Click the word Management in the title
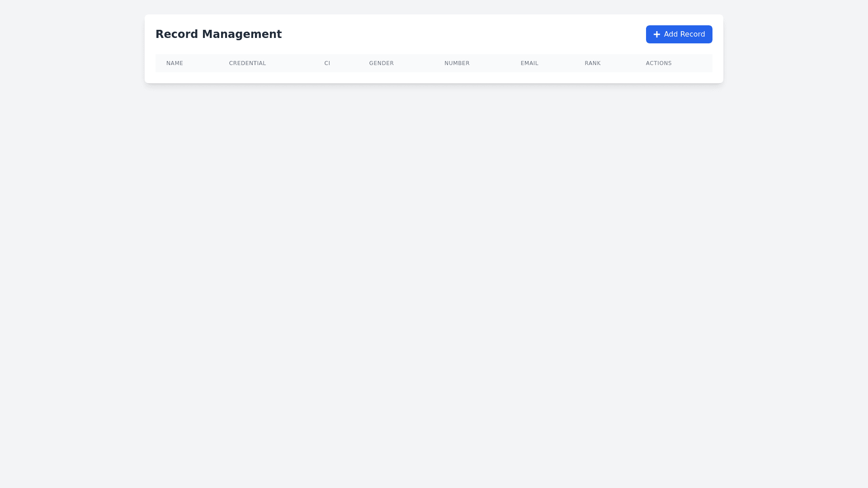868x488 pixels. coord(241,34)
